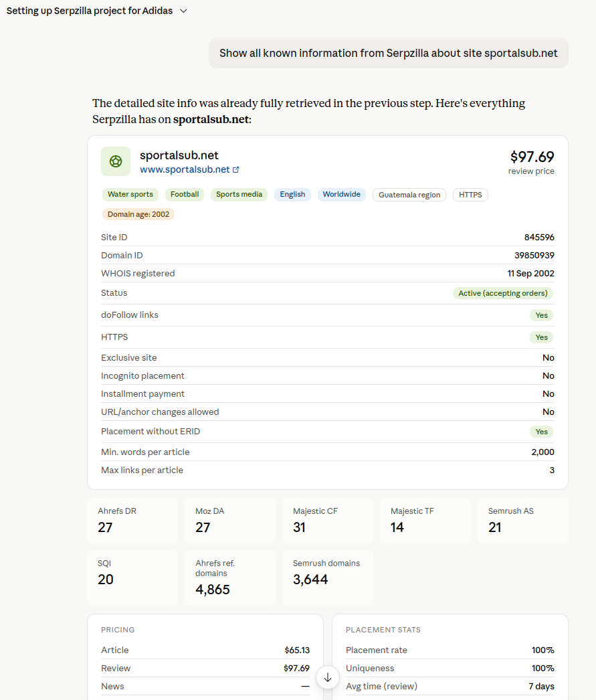The image size is (596, 700).
Task: Click the URL/anchor changes allowed label
Action: [x=160, y=412]
